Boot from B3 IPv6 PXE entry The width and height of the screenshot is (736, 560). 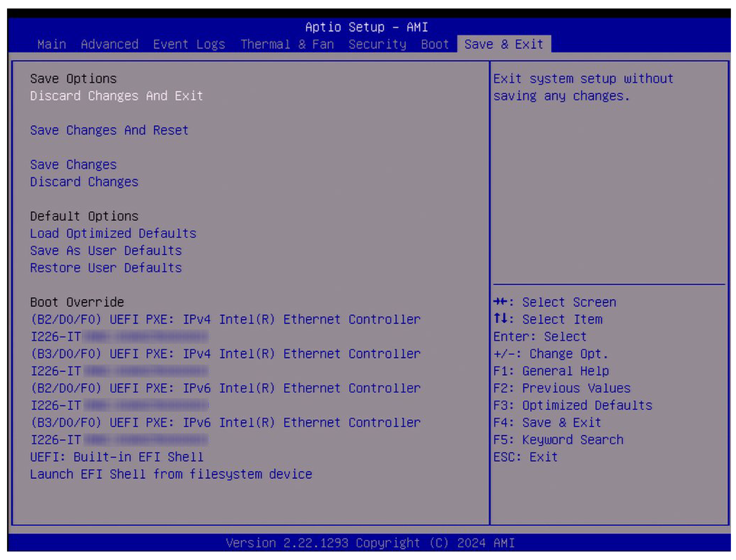point(225,423)
